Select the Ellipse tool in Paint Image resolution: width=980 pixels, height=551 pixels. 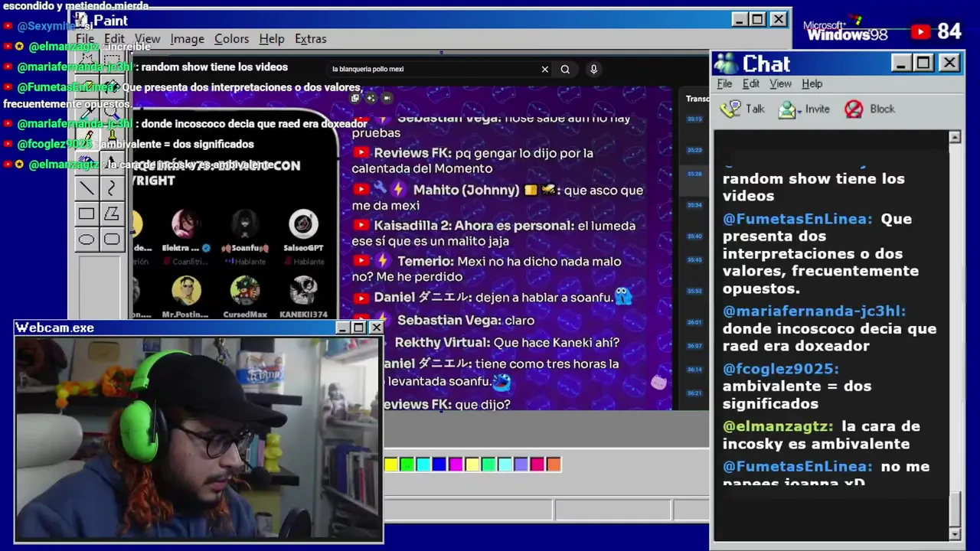(x=87, y=240)
